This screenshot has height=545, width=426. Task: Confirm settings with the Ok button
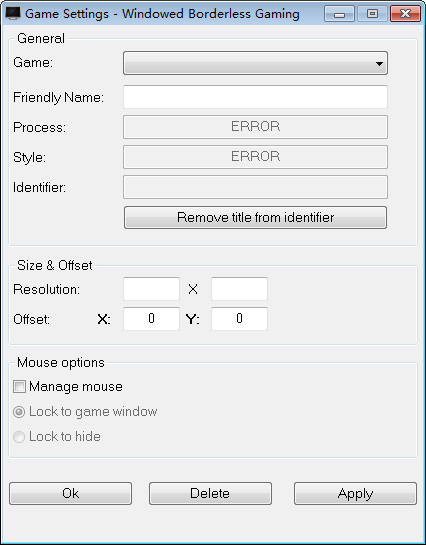(71, 493)
